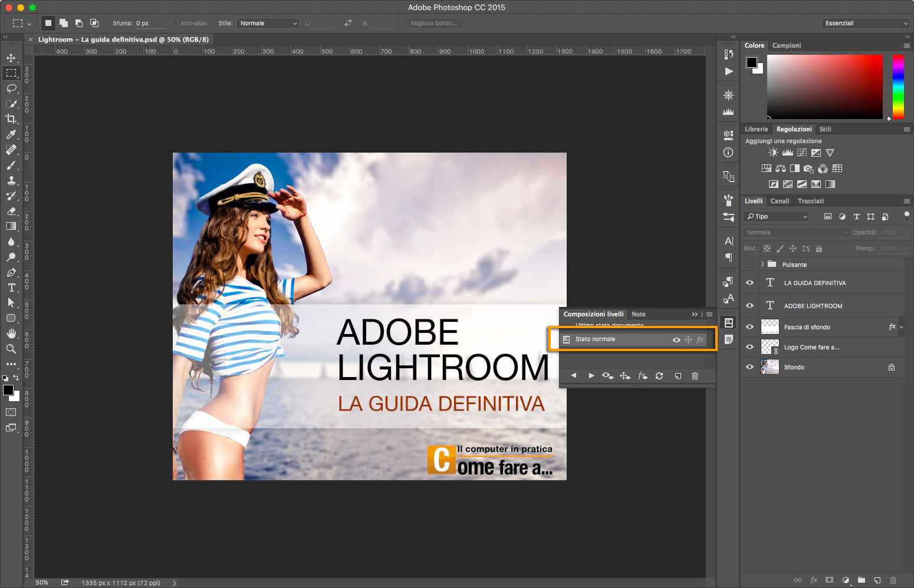Open the Paragraph panel icon
The width and height of the screenshot is (914, 588).
729,257
